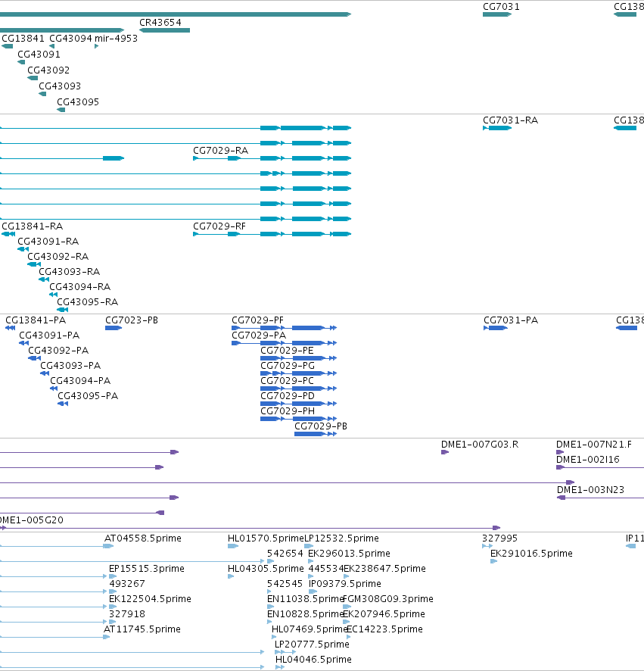Click the CG43093 gene label

pyautogui.click(x=60, y=86)
